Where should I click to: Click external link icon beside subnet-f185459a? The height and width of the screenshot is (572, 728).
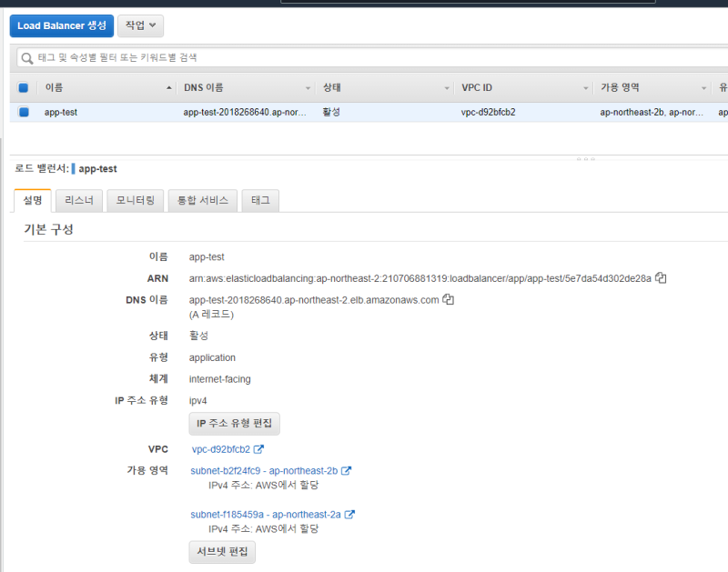tap(349, 515)
